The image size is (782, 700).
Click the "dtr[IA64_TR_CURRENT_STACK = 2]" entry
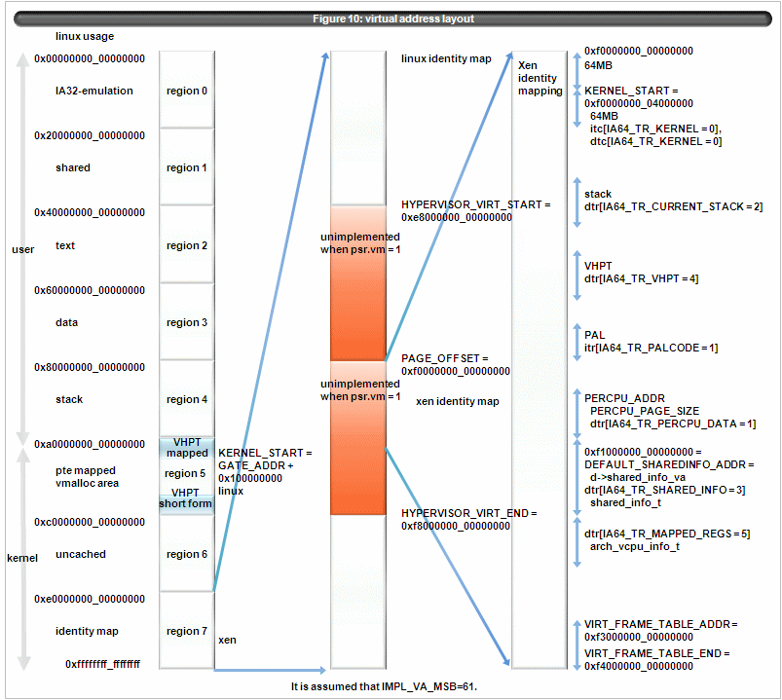point(674,207)
